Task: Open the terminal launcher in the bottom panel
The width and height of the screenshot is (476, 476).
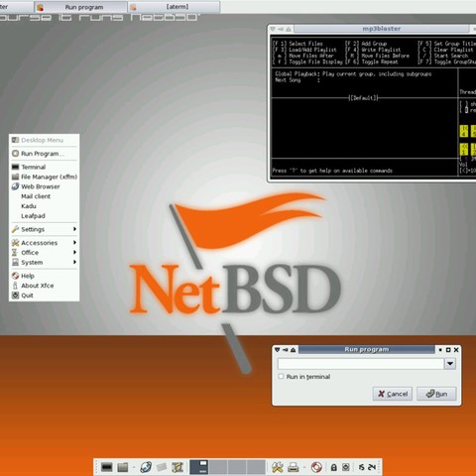Action: pyautogui.click(x=107, y=467)
